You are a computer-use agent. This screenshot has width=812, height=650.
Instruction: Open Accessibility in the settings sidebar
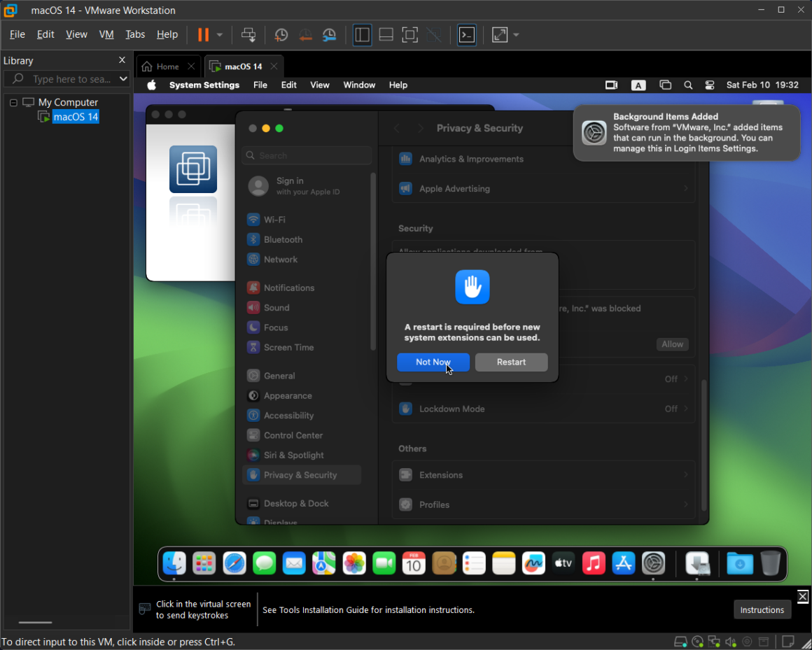(302, 416)
